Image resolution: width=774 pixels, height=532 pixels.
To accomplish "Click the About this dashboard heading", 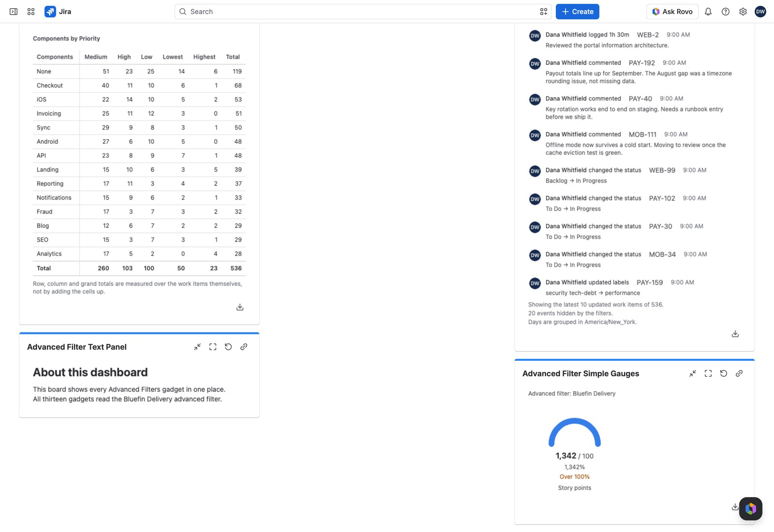I will point(90,372).
